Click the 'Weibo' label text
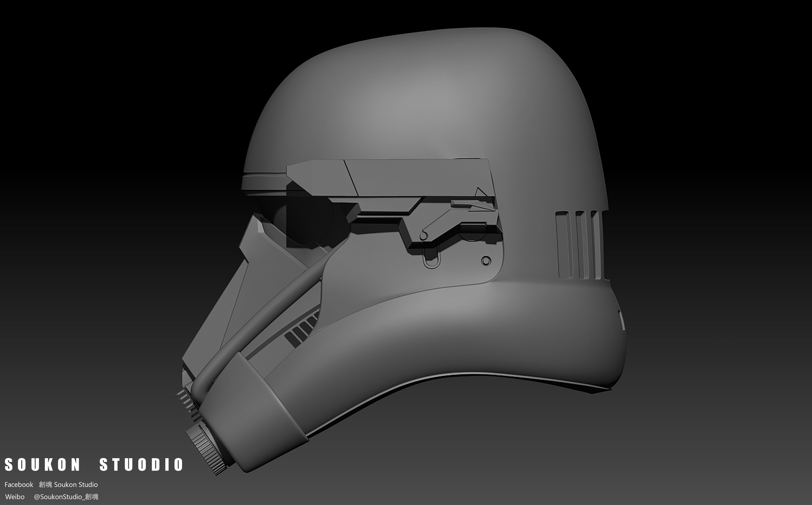 tap(15, 497)
